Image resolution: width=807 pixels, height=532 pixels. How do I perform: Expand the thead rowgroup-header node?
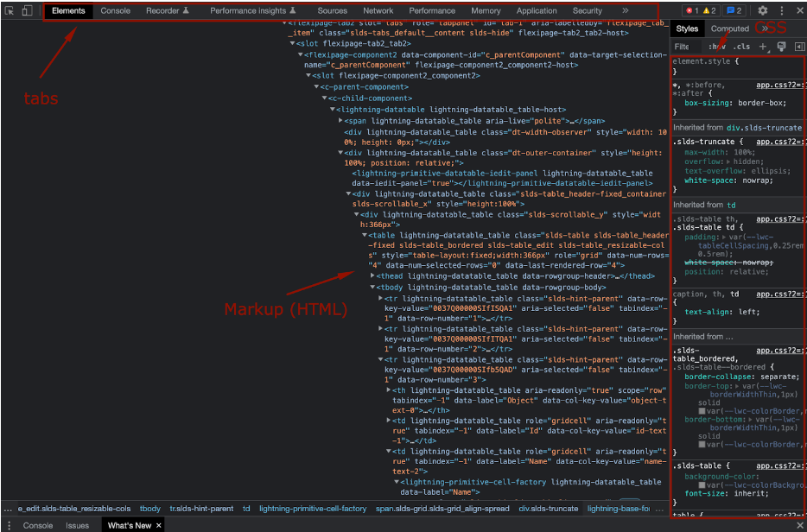click(x=372, y=275)
